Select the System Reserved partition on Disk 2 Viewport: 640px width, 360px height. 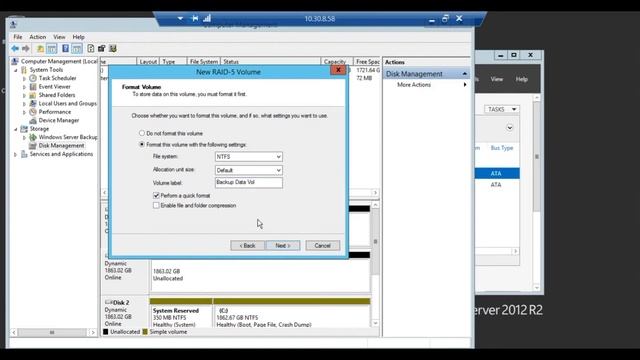[x=181, y=313]
